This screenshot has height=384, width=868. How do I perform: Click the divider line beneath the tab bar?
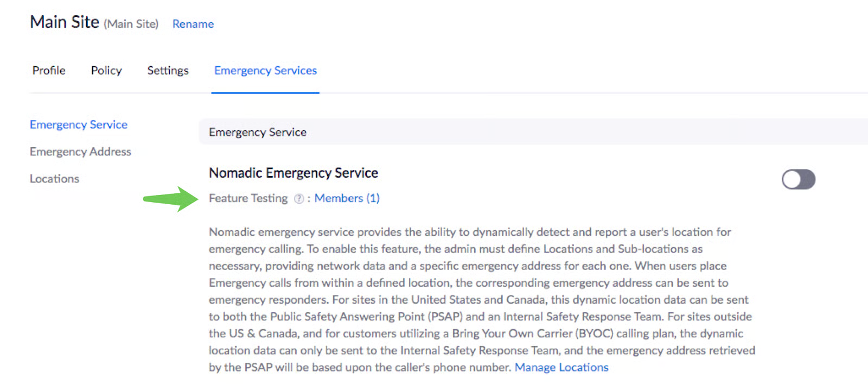tap(542, 93)
